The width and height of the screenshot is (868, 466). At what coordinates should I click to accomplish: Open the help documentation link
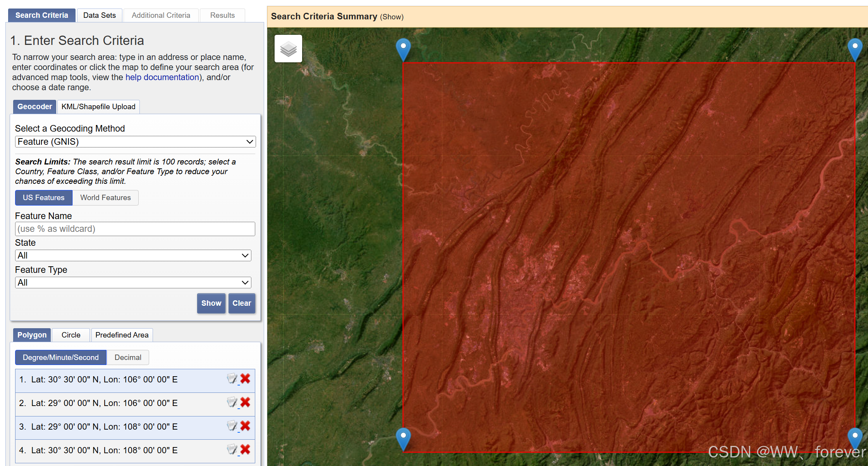click(162, 77)
